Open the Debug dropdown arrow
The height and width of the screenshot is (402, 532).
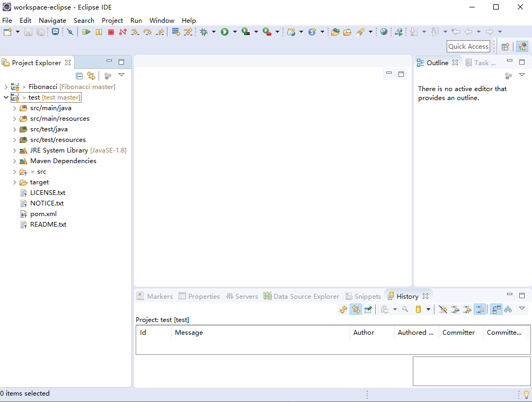tap(214, 32)
